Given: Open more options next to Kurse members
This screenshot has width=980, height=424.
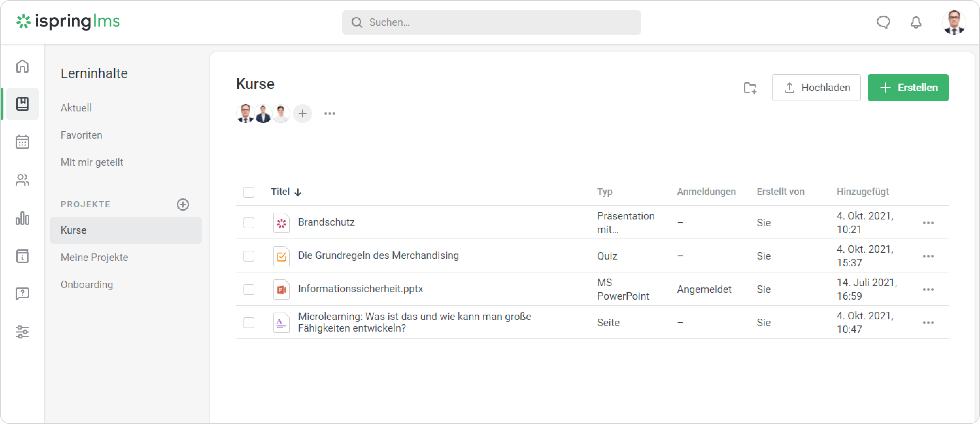Looking at the screenshot, I should [330, 113].
